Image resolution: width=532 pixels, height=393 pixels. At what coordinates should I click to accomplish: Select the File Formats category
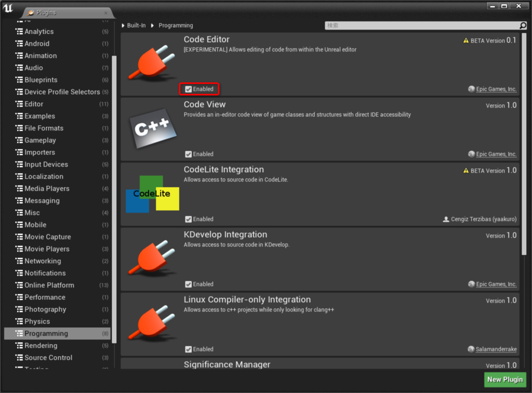pos(57,128)
